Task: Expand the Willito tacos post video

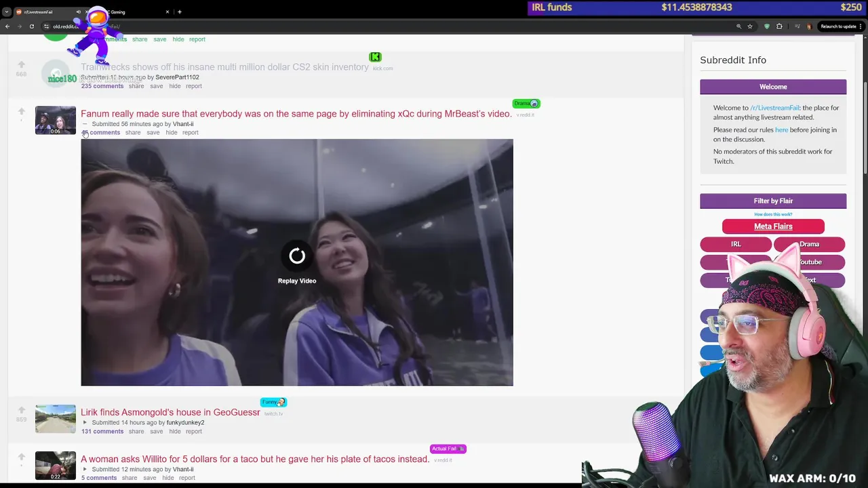Action: point(85,469)
